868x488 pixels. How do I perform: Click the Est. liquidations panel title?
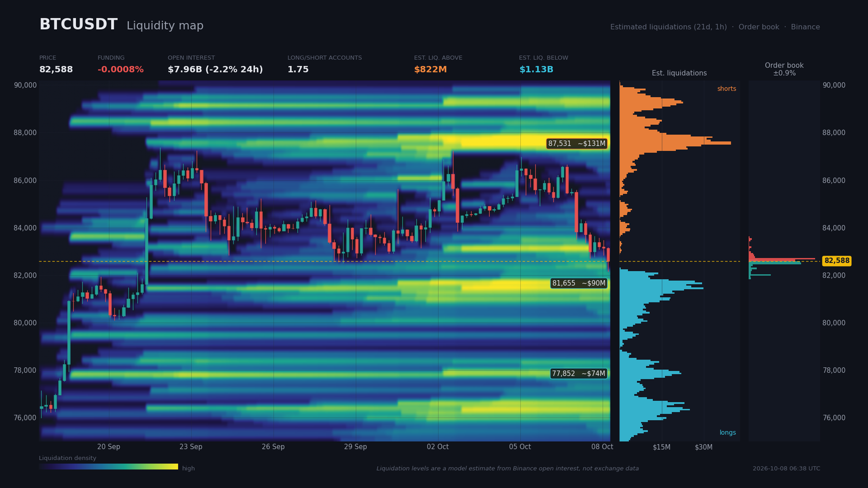click(x=679, y=73)
